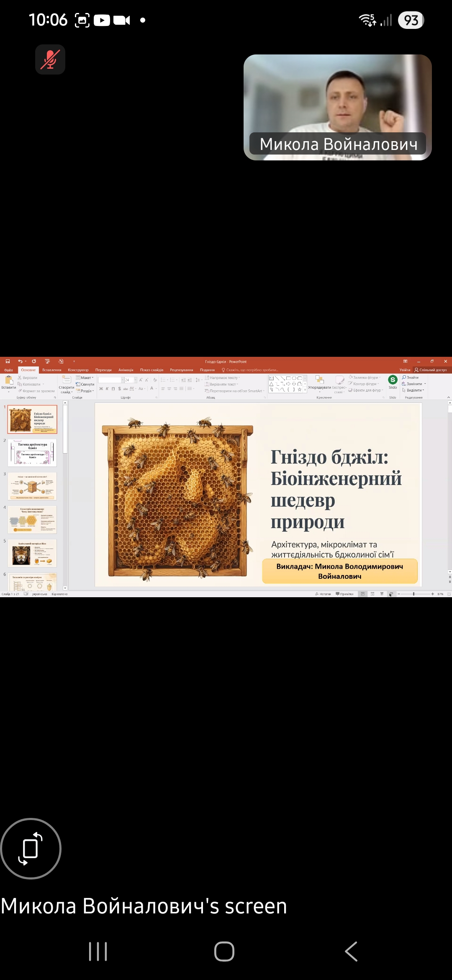Toggle strikethrough abc formatting
This screenshot has width=452, height=980.
coord(126,389)
